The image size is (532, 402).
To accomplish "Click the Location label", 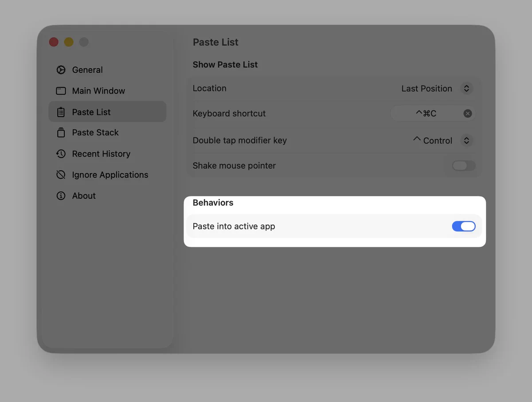I will tap(210, 88).
